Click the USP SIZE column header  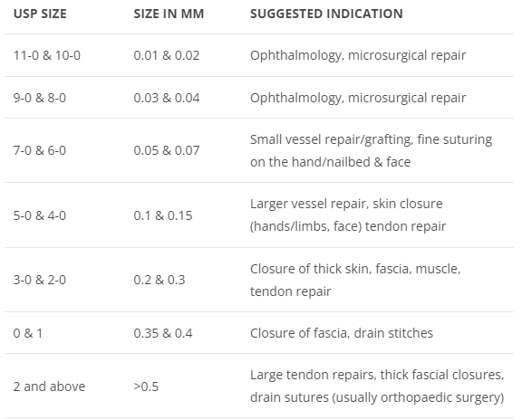coord(40,14)
